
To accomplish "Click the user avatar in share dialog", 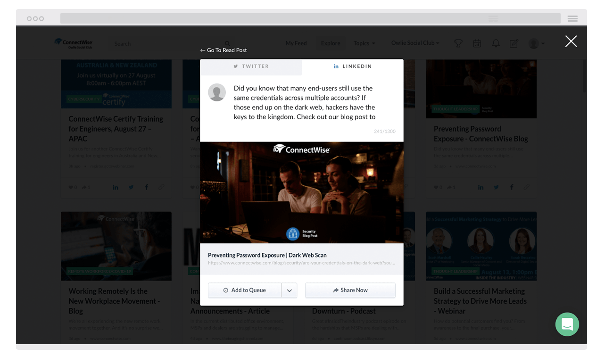I will point(217,92).
